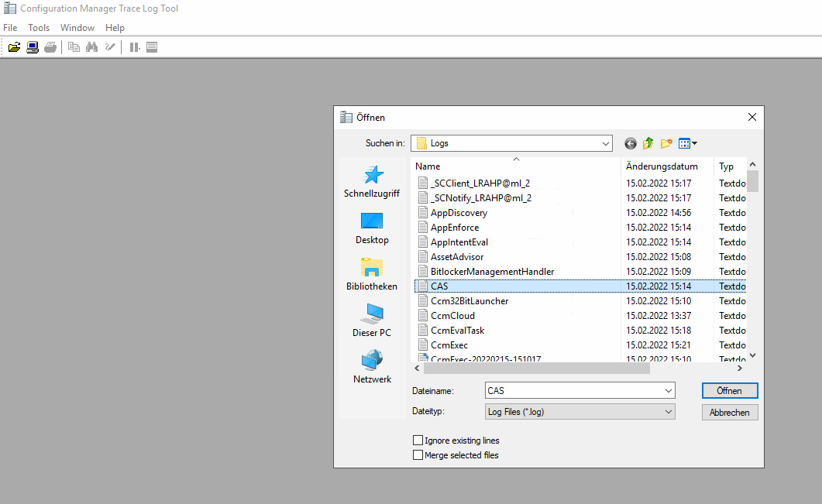Select Schnellzugriff in the places bar
Viewport: 822px width, 504px height.
(372, 181)
